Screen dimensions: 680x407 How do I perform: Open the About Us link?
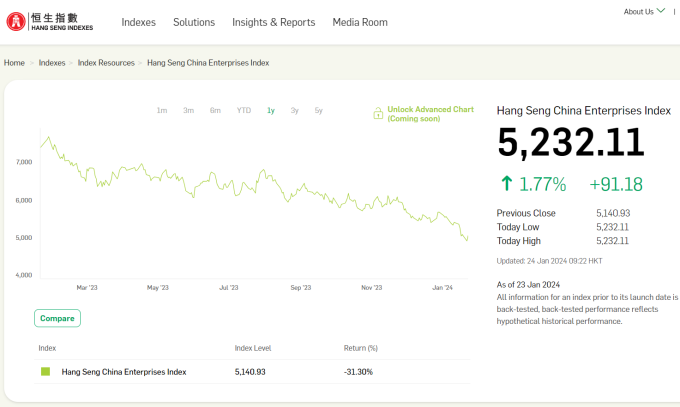(x=638, y=12)
